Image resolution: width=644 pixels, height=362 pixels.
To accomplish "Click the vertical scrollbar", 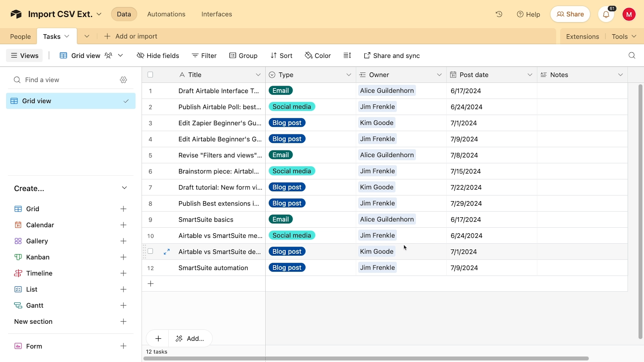I will click(640, 211).
